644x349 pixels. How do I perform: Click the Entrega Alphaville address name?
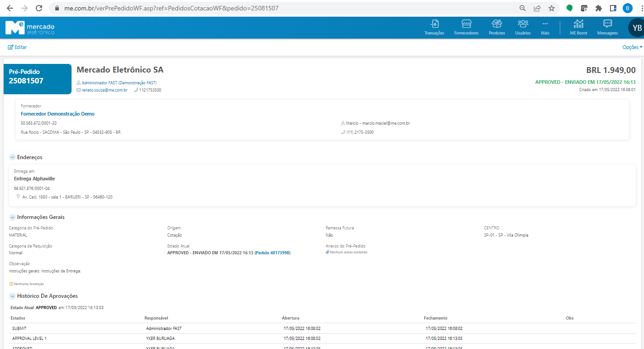pos(34,179)
